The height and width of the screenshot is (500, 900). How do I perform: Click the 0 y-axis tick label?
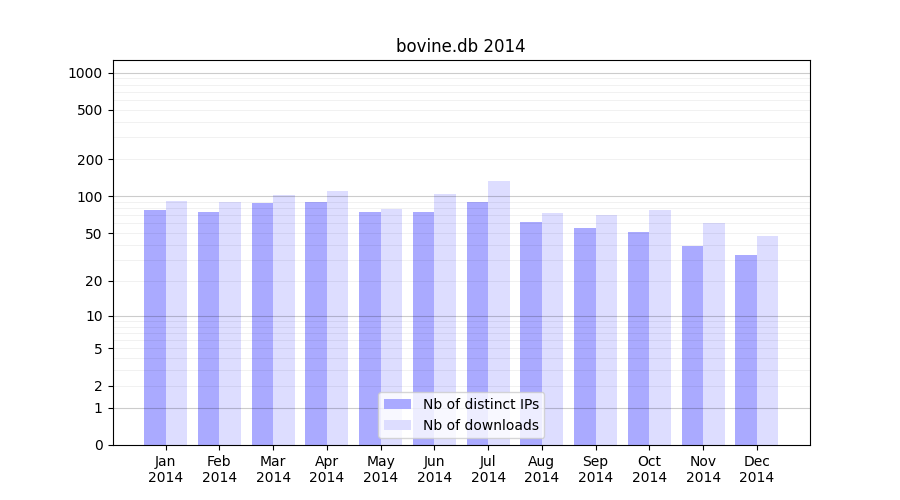click(98, 445)
